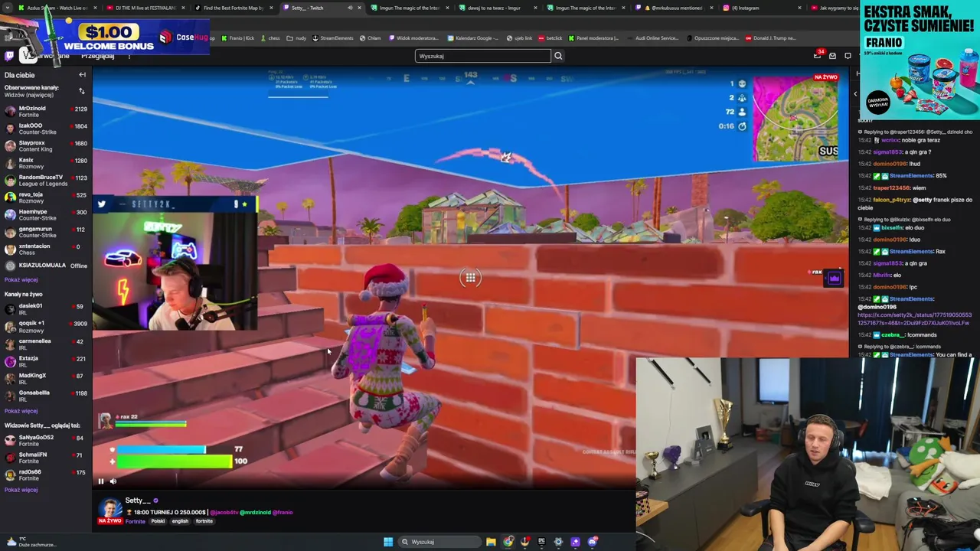Click weather widget on taskbar
The image size is (980, 551).
(x=31, y=542)
